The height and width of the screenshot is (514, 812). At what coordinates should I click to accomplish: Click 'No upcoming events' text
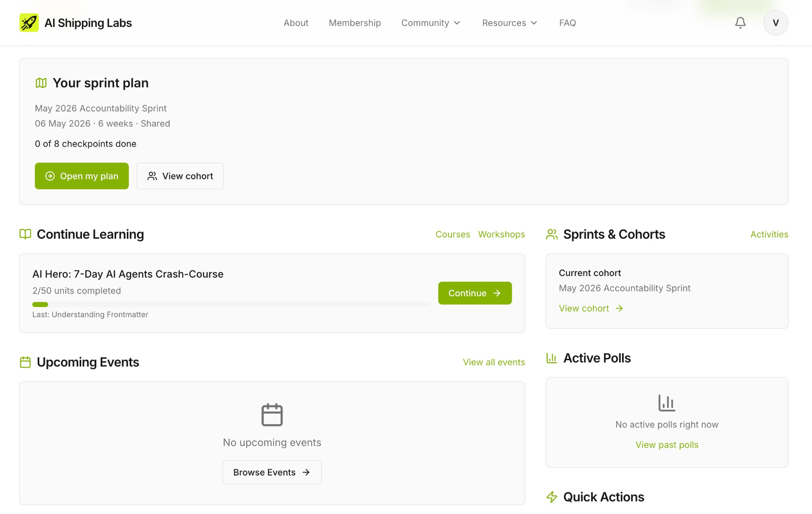(x=272, y=442)
